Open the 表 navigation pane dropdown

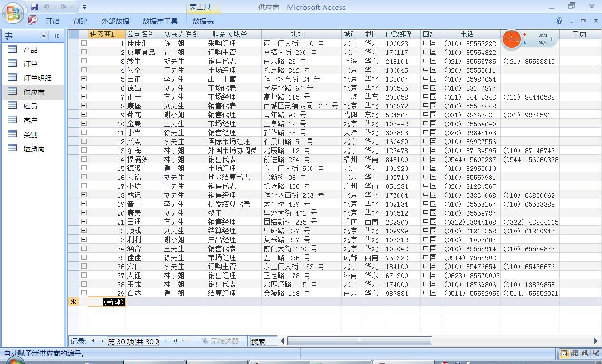[43, 35]
